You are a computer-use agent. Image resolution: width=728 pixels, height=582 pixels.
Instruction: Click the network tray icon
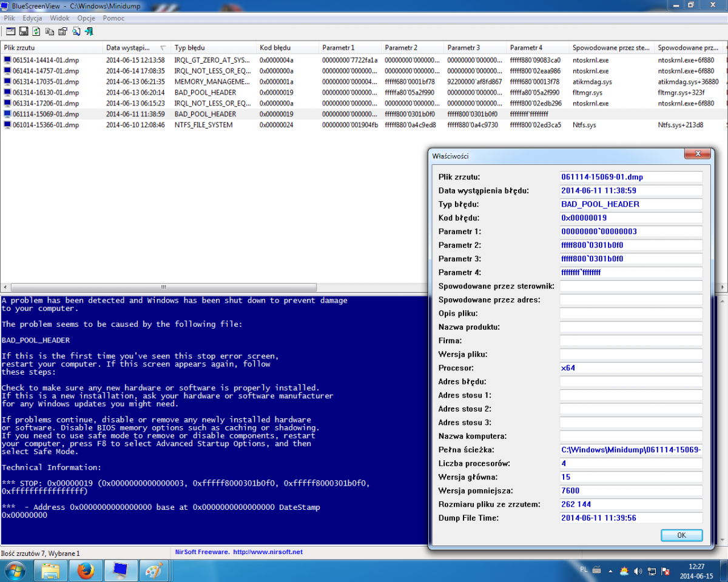[x=652, y=570]
